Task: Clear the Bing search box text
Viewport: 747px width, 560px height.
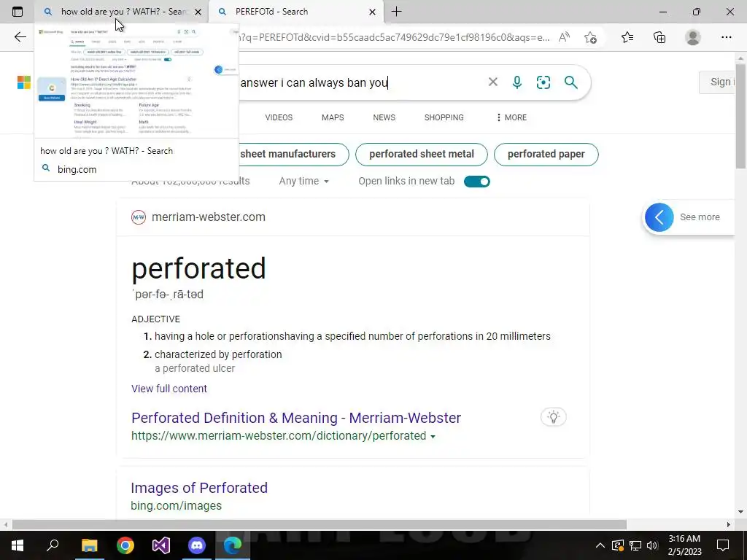Action: 492,82
